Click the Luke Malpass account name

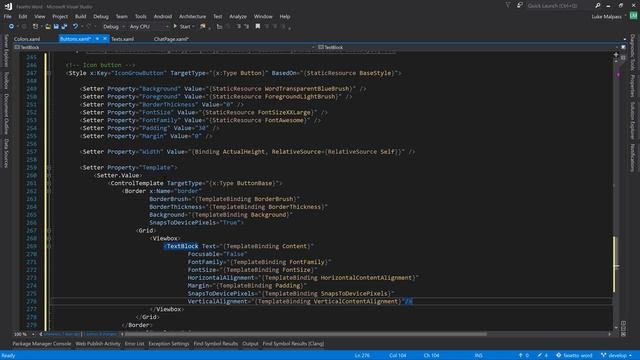606,16
